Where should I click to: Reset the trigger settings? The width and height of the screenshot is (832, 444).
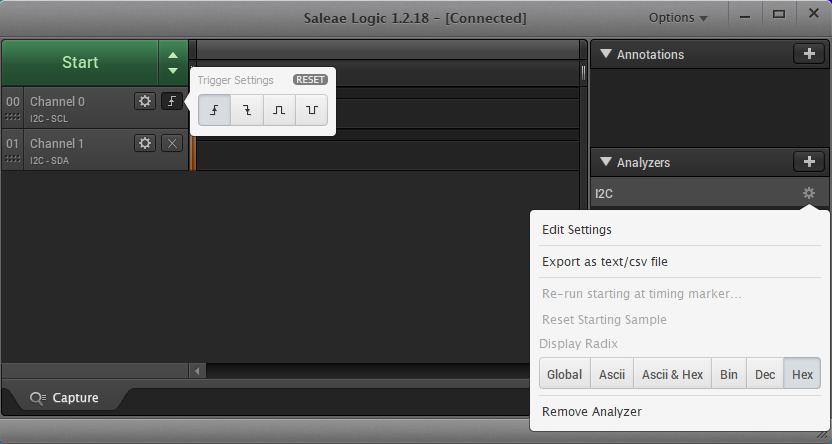[310, 80]
